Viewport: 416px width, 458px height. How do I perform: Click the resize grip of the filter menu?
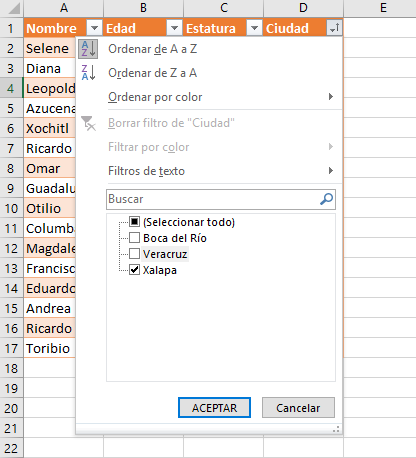(x=336, y=429)
